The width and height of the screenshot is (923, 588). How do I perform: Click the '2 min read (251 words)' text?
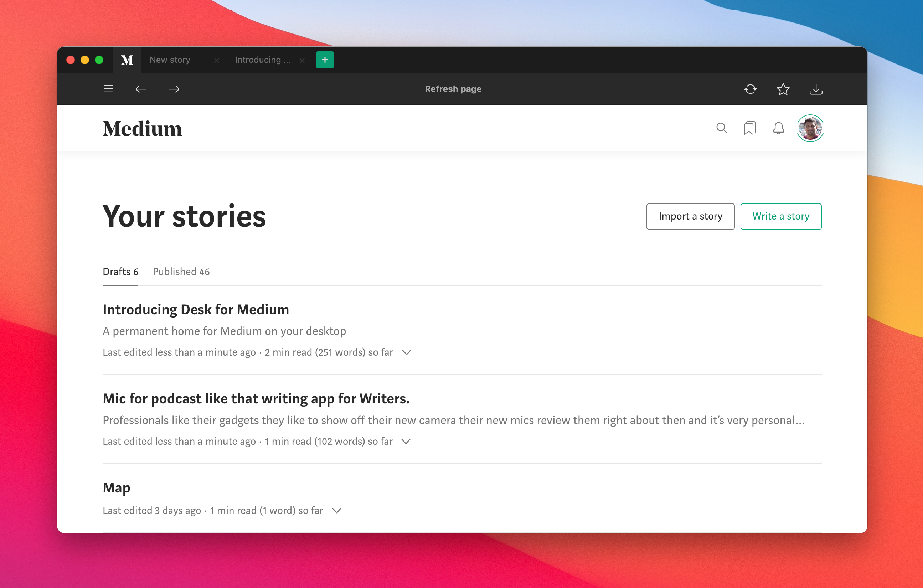(x=315, y=352)
